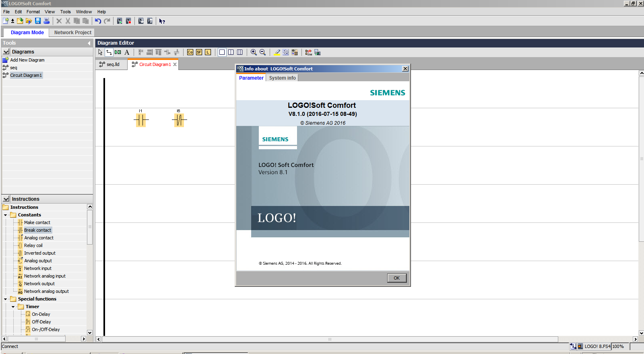
Task: Zoom out of the circuit diagram
Action: click(262, 52)
